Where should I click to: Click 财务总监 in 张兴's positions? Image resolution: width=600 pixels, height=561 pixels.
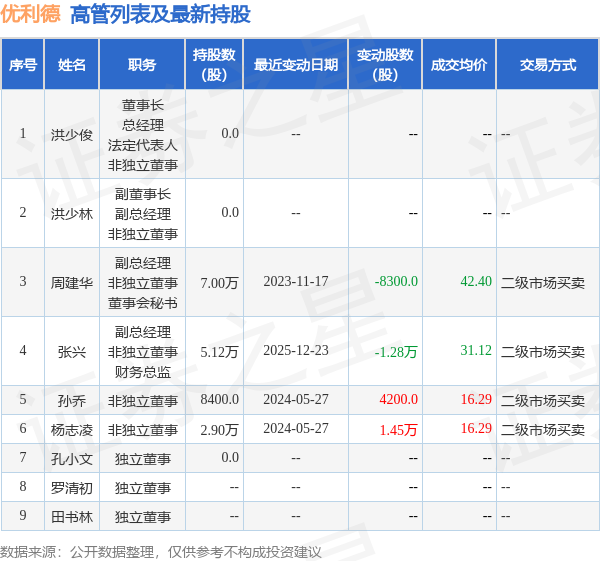(x=142, y=372)
